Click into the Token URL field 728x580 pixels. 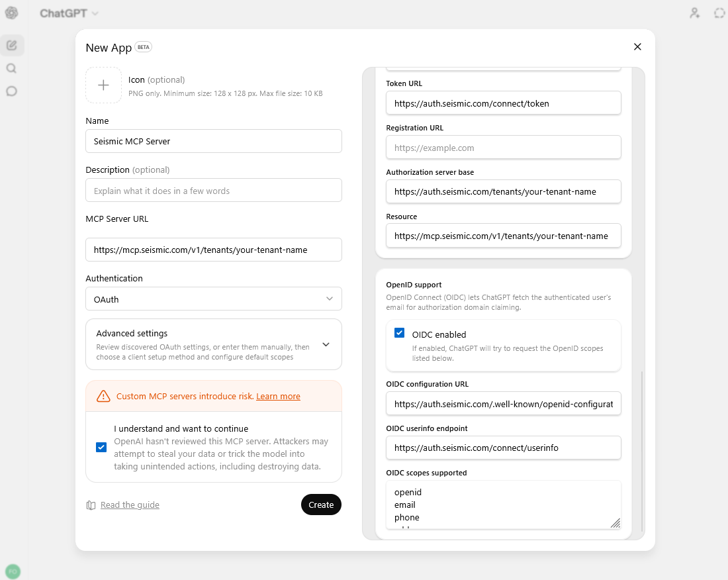tap(503, 103)
